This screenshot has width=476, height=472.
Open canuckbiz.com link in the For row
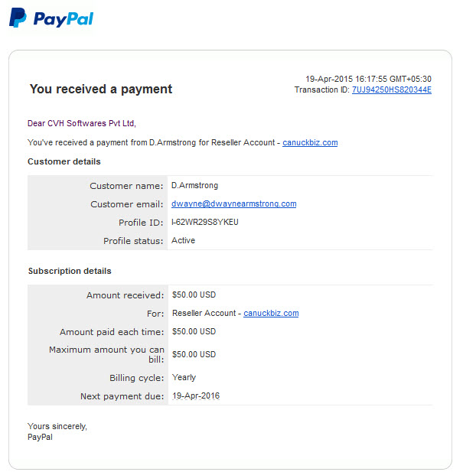click(x=271, y=313)
